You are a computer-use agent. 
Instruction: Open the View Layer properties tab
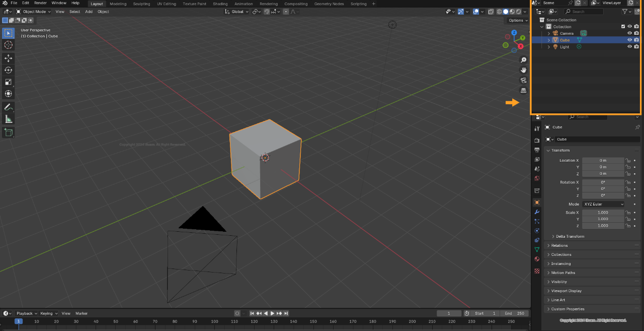(537, 159)
